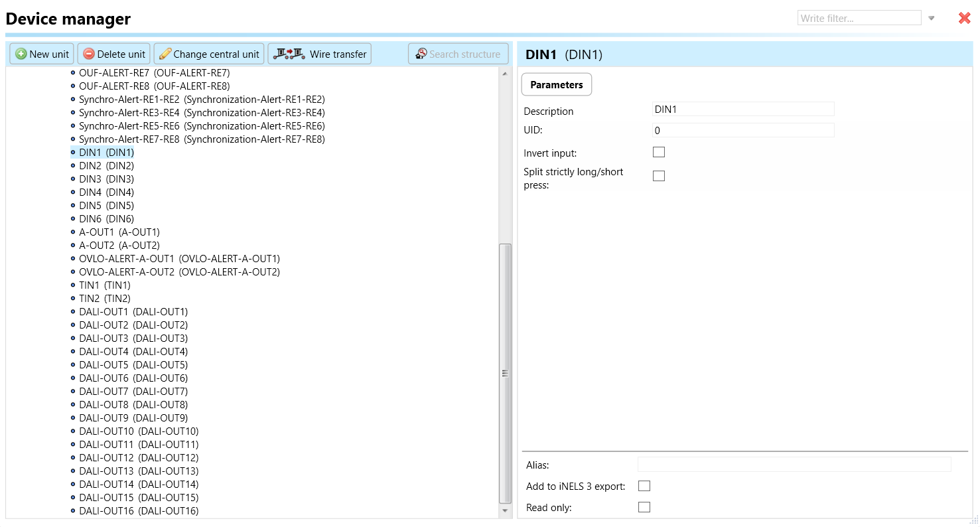The image size is (980, 527).
Task: Check Add to iNELS 3 export
Action: coord(644,487)
